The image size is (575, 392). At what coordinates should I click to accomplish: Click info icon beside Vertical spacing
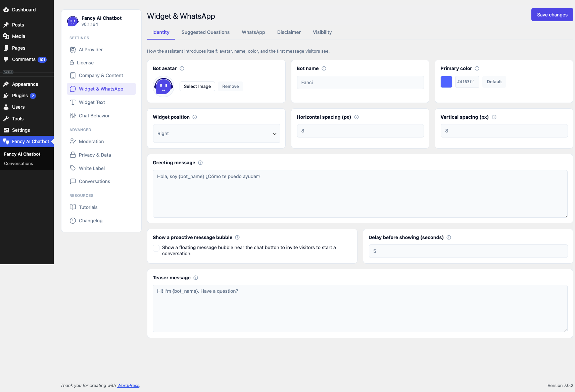pyautogui.click(x=494, y=117)
